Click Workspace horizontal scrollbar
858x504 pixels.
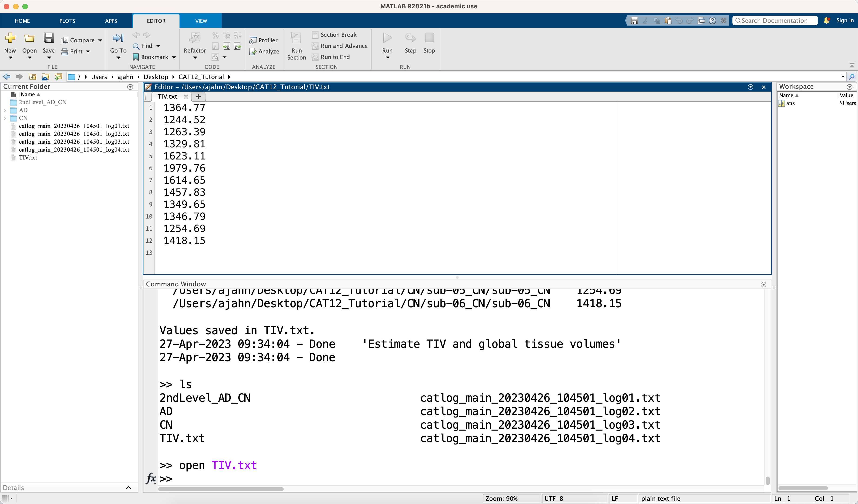tap(803, 488)
